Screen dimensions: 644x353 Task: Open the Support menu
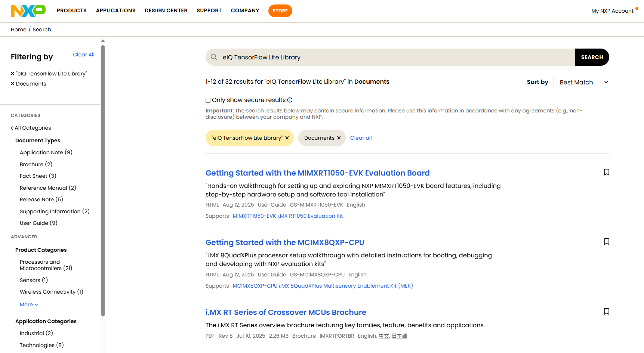pyautogui.click(x=209, y=10)
